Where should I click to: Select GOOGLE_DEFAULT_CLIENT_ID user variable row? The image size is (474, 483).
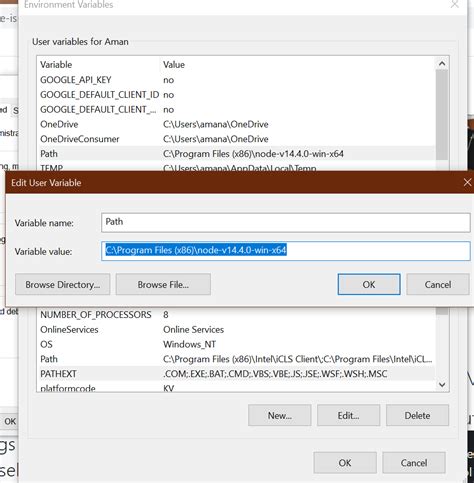[236, 95]
